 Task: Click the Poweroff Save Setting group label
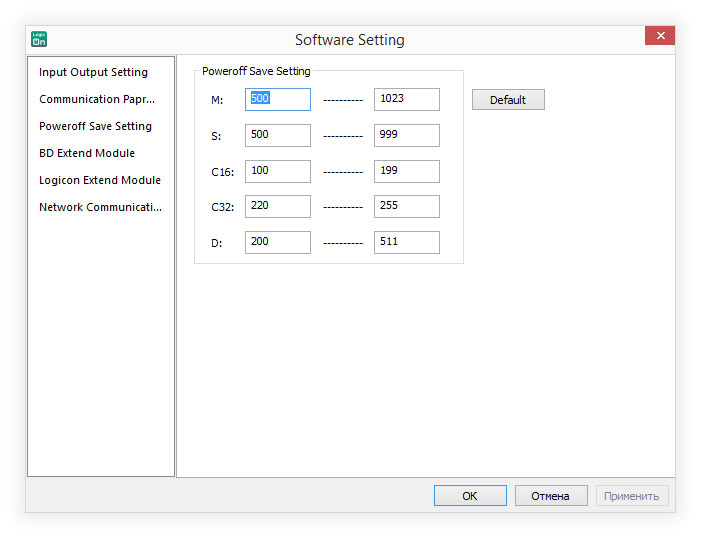click(x=256, y=71)
